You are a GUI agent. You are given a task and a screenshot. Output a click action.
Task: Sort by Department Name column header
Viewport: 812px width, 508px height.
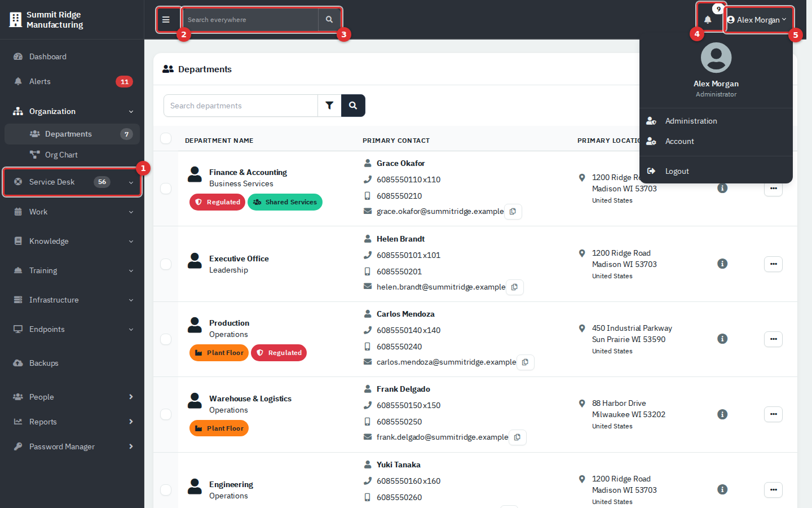coord(219,141)
